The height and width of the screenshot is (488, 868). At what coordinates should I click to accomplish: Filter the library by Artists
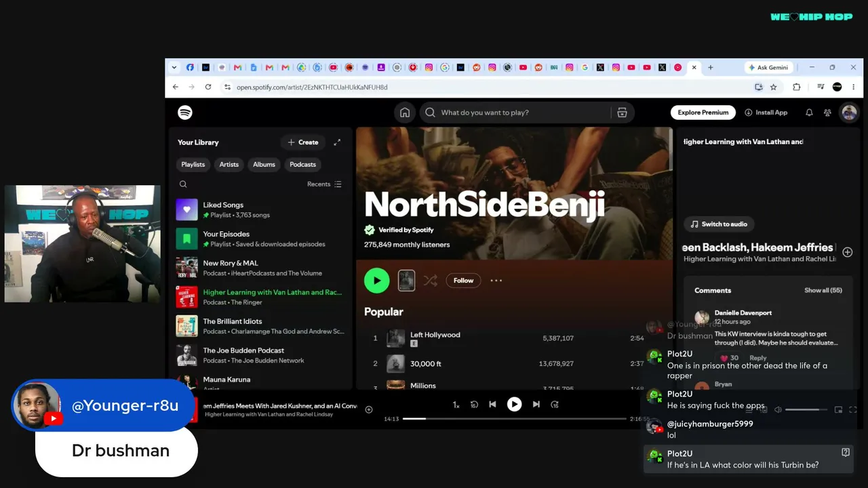pos(229,164)
